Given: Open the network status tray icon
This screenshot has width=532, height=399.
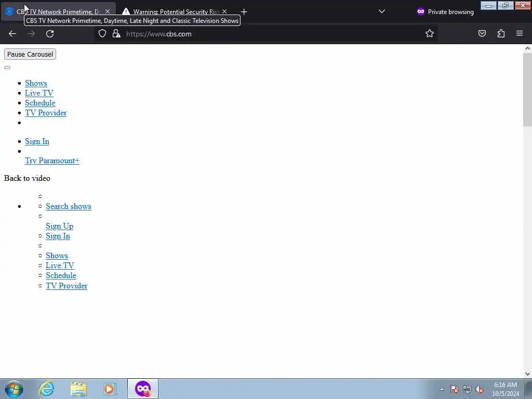Looking at the screenshot, I should tap(467, 390).
